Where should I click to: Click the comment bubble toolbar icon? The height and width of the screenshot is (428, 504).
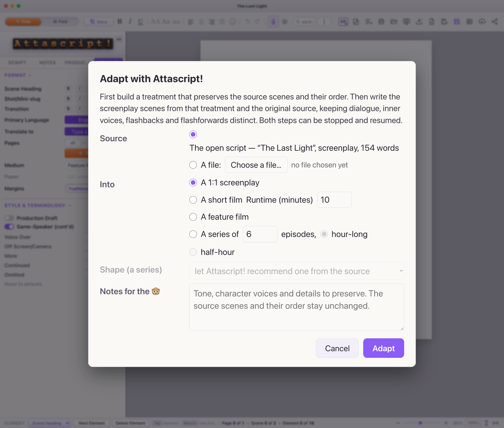click(x=406, y=22)
